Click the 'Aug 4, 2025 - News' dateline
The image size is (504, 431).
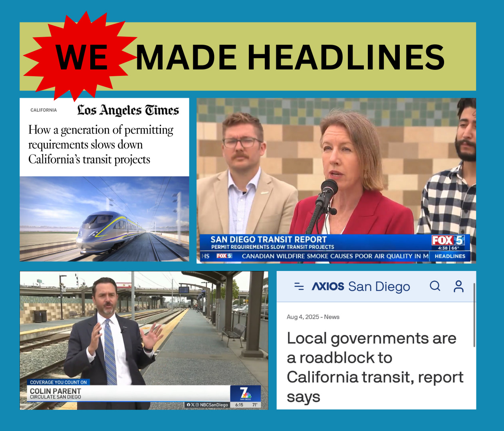(x=313, y=317)
